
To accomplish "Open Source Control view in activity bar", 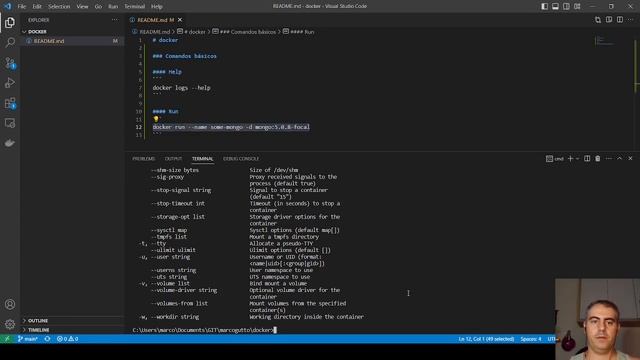I will (x=10, y=63).
